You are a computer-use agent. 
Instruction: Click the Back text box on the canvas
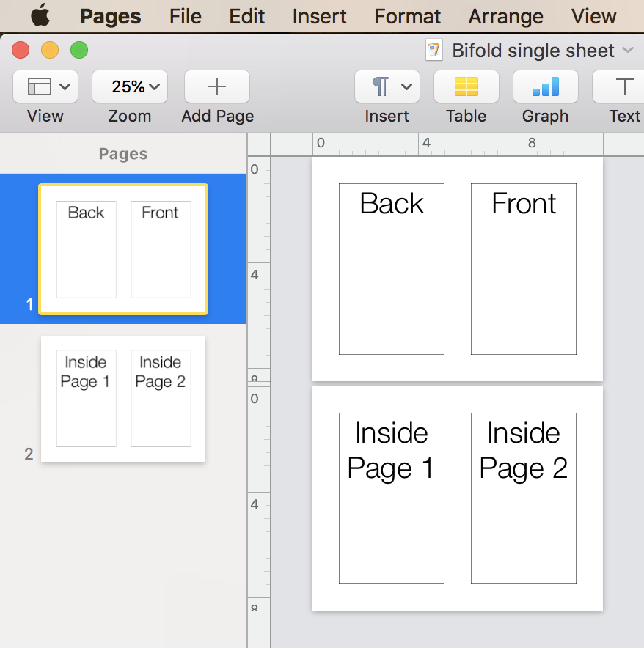coord(392,269)
